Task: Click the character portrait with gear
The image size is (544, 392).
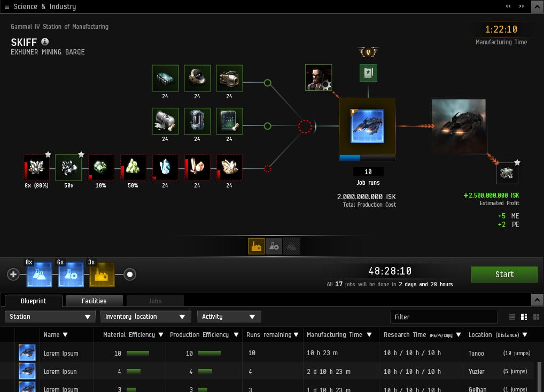Action: 318,77
